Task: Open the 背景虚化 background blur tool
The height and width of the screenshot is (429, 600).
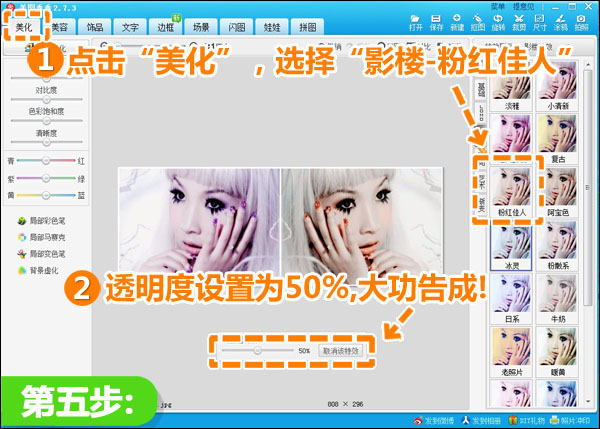Action: point(38,271)
